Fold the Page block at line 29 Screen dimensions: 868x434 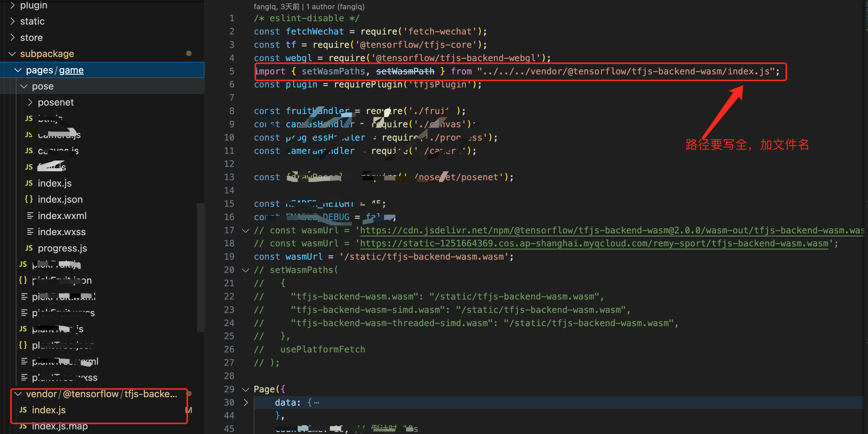coord(245,389)
